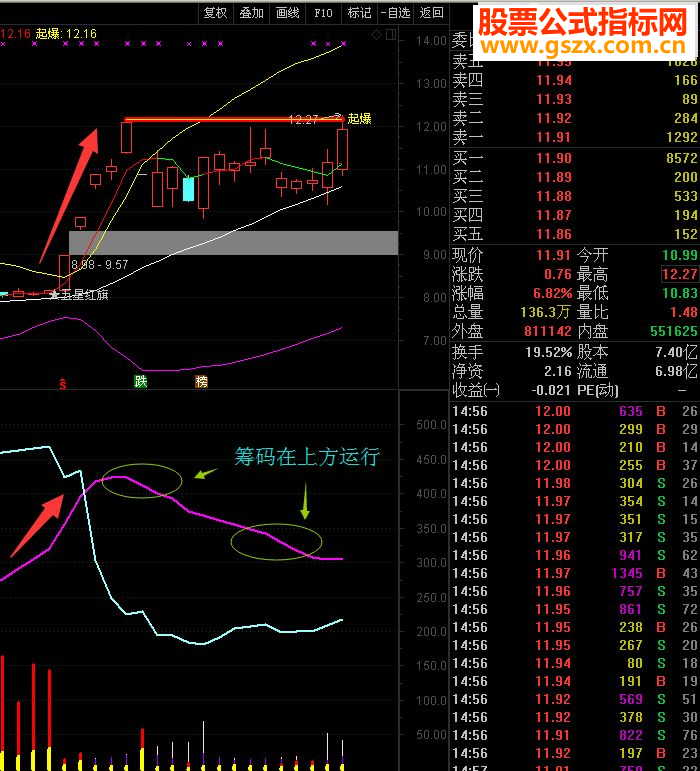Image resolution: width=700 pixels, height=771 pixels.
Task: Select the 画线 drawing tool
Action: (288, 13)
